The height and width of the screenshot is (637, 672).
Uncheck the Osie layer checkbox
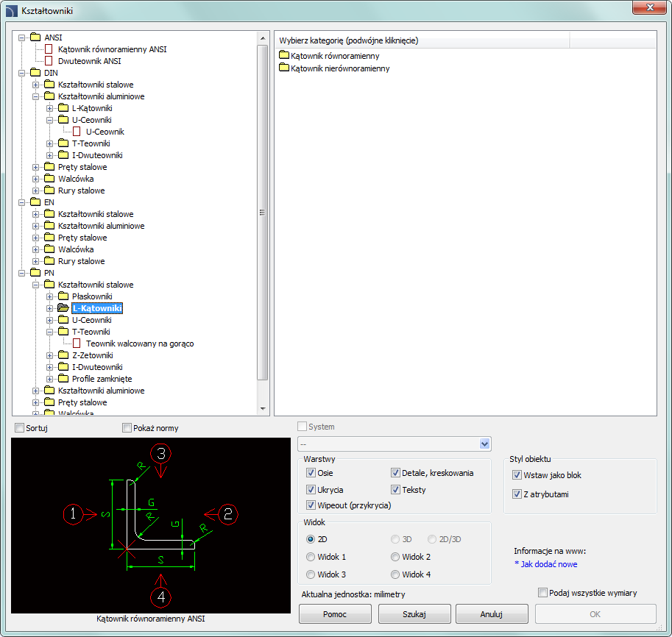pos(311,473)
